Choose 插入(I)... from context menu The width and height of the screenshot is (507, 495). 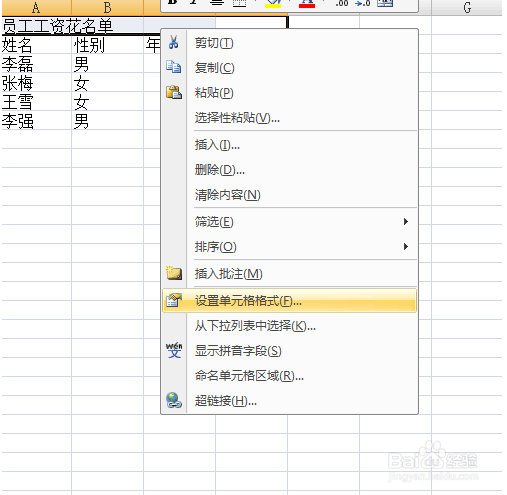click(x=289, y=145)
